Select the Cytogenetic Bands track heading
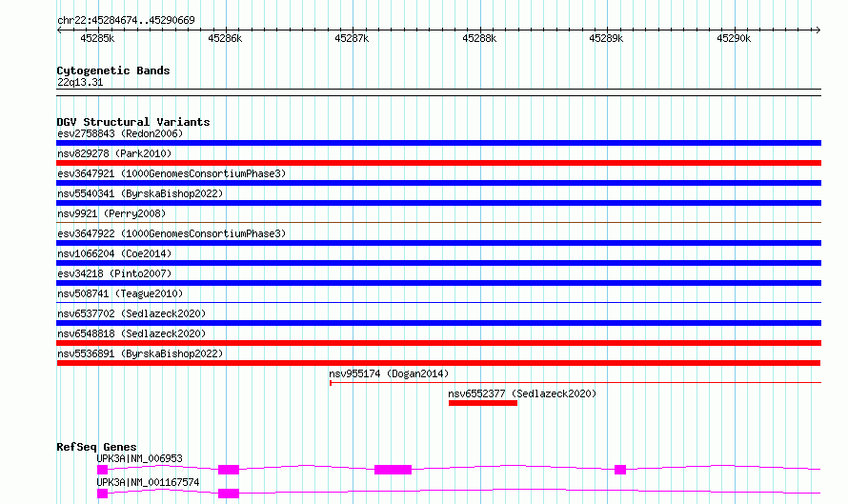848x504 pixels. 113,71
